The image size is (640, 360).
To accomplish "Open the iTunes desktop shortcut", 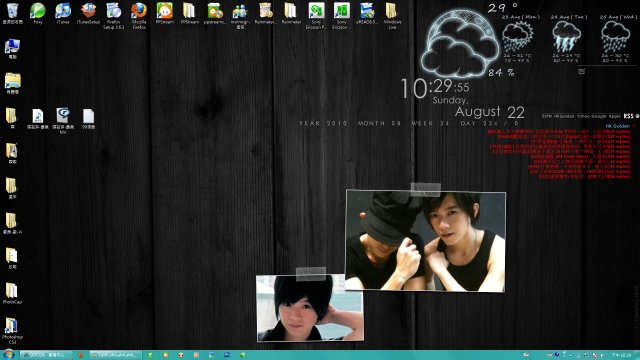I will 63,13.
